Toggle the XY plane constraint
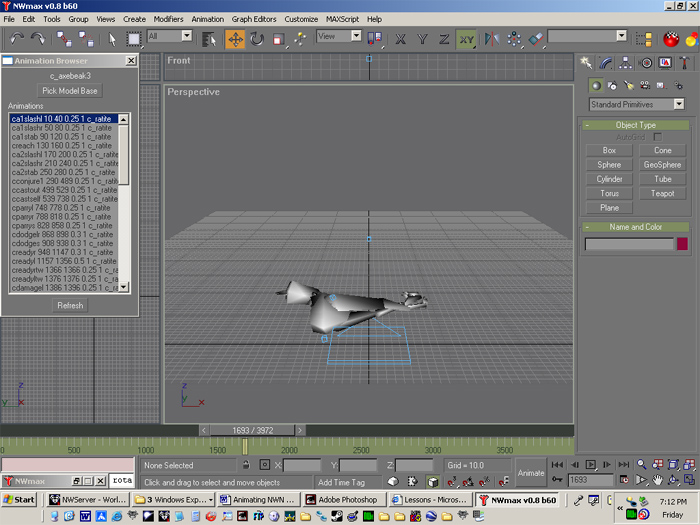Image resolution: width=700 pixels, height=525 pixels. point(466,39)
